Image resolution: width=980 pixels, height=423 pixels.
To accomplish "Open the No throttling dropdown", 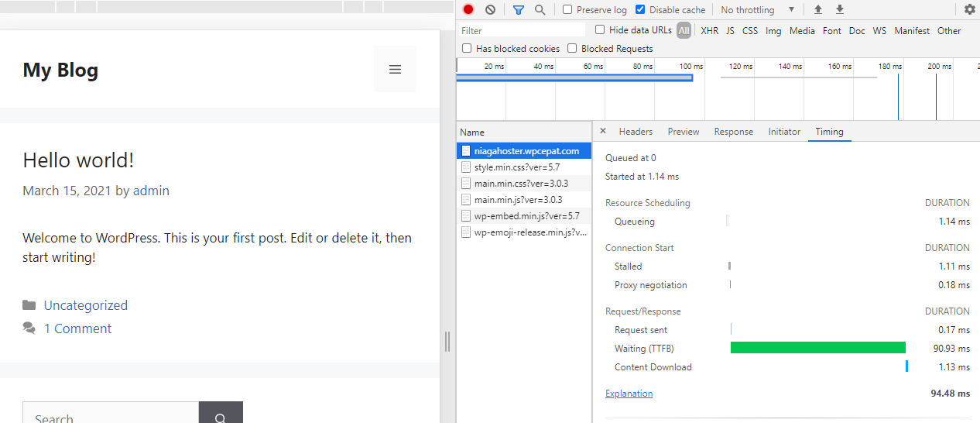I will pos(757,10).
